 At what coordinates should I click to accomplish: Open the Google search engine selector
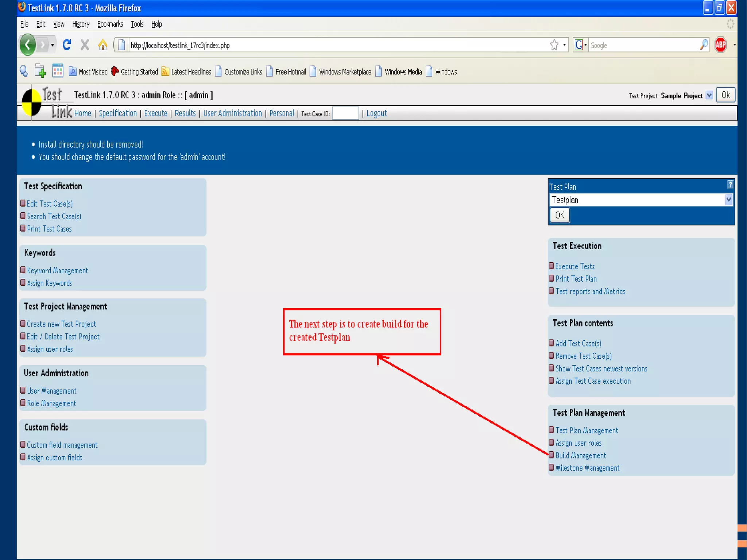(x=580, y=45)
